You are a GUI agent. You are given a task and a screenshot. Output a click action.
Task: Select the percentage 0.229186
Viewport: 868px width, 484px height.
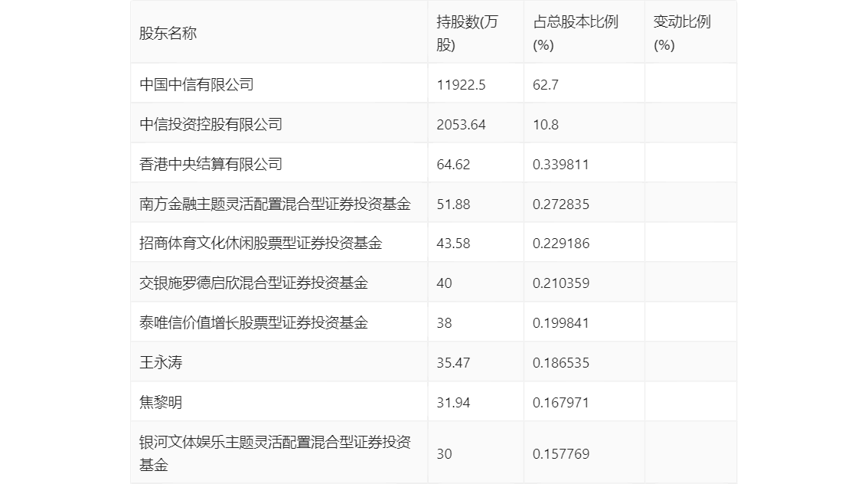pos(561,243)
